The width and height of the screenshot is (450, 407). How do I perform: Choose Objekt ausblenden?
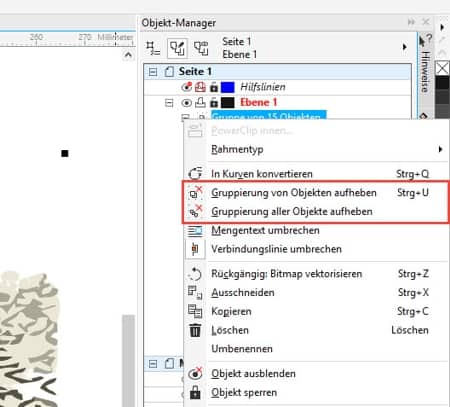316,374
